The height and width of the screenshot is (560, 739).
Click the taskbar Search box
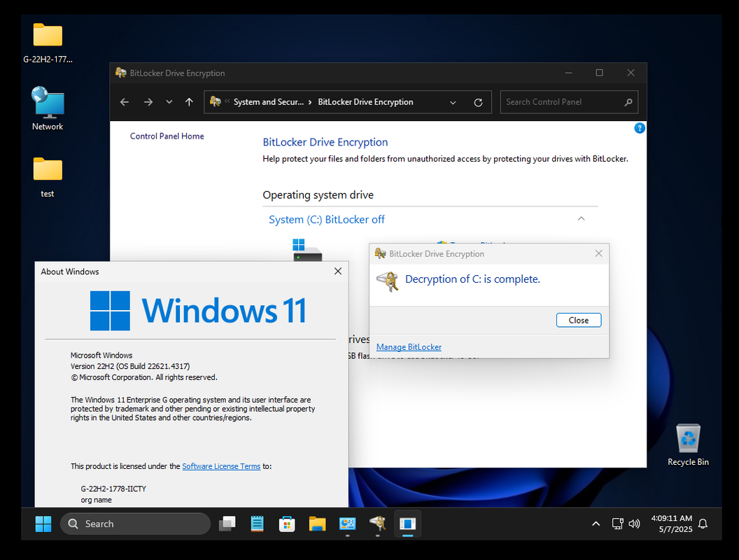click(135, 524)
